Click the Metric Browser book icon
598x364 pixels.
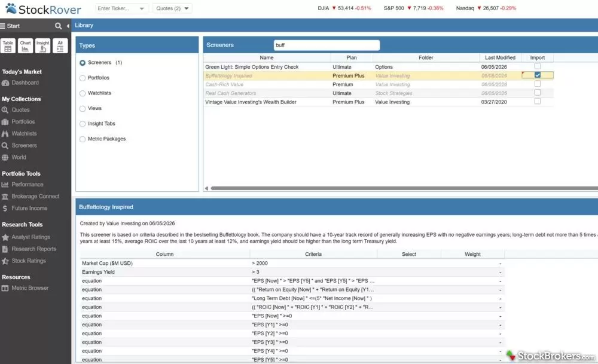pyautogui.click(x=5, y=288)
